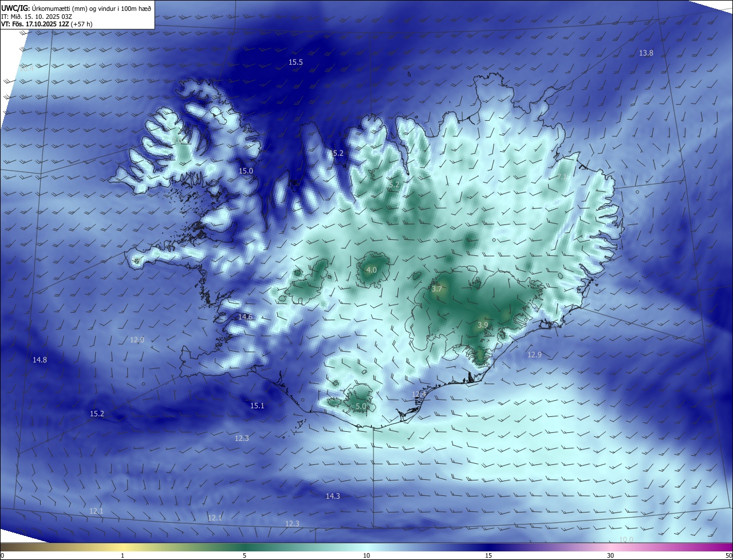Click the 4.0 value on the glacier
This screenshot has width=733, height=560.
(x=372, y=270)
